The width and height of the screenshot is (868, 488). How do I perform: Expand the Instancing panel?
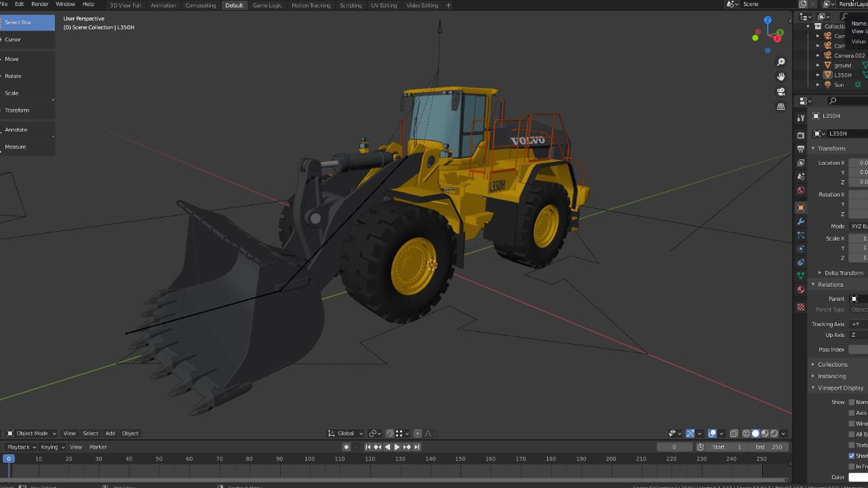coord(831,376)
